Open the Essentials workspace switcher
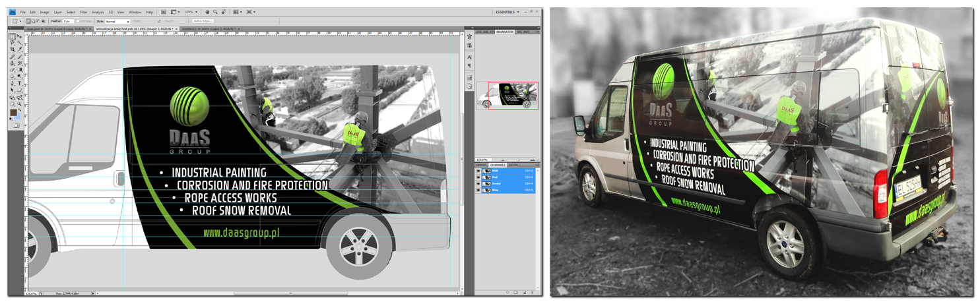This screenshot has width=980, height=304. click(x=507, y=12)
